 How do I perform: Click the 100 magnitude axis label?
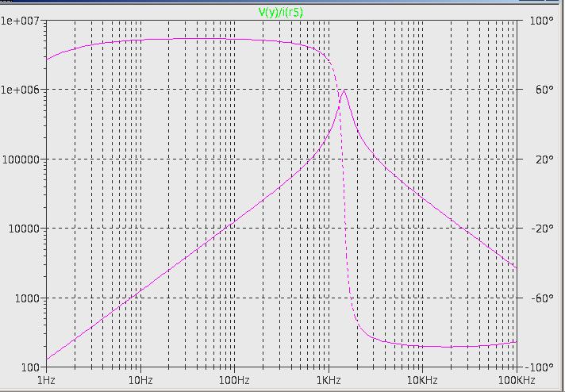point(30,368)
